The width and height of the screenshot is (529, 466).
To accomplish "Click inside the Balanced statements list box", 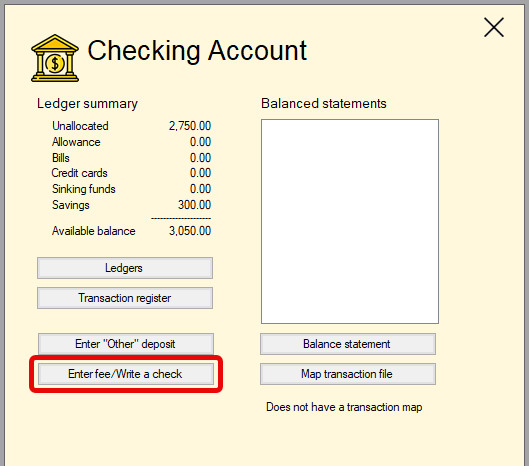I will [350, 221].
